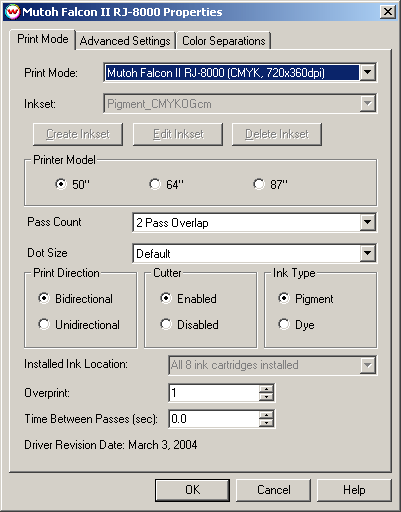The height and width of the screenshot is (512, 401).
Task: Expand the Dot Size dropdown
Action: coord(367,254)
